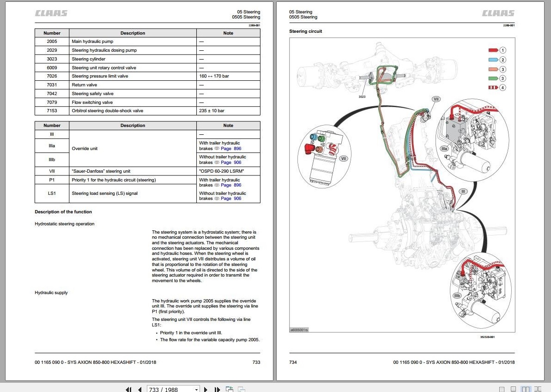The width and height of the screenshot is (551, 392).
Task: Click the red legend swatch numbered 1
Action: pos(493,50)
